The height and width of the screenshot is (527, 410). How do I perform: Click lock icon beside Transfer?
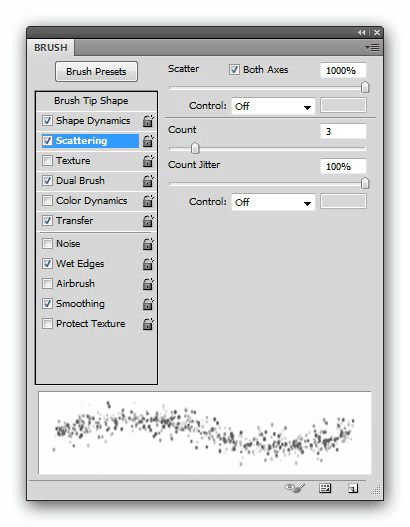pos(148,221)
